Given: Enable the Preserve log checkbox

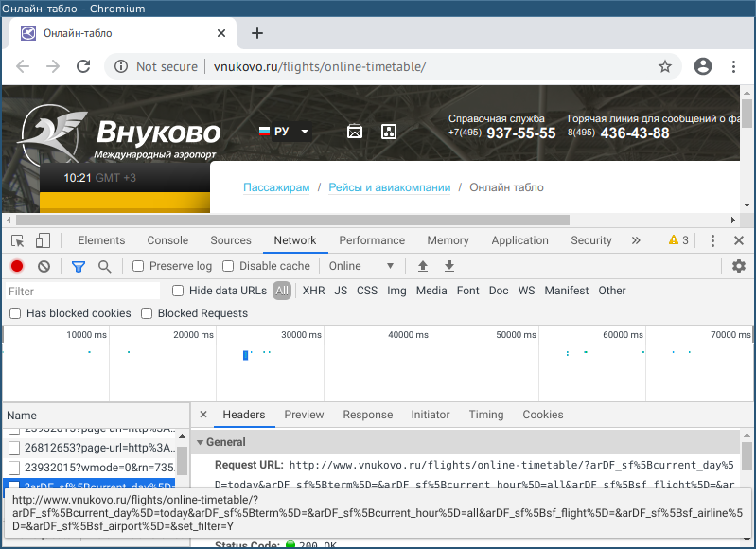Looking at the screenshot, I should [138, 266].
